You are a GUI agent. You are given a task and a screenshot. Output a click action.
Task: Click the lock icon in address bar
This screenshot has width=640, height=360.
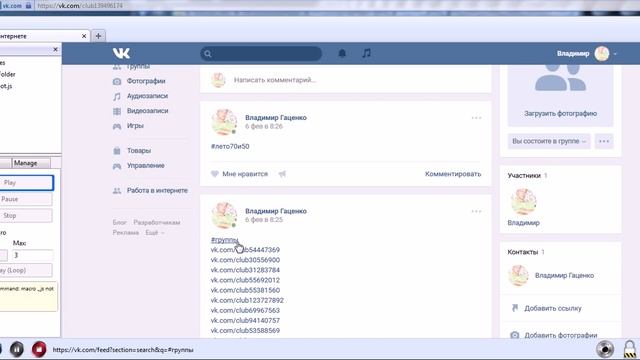(x=28, y=6)
